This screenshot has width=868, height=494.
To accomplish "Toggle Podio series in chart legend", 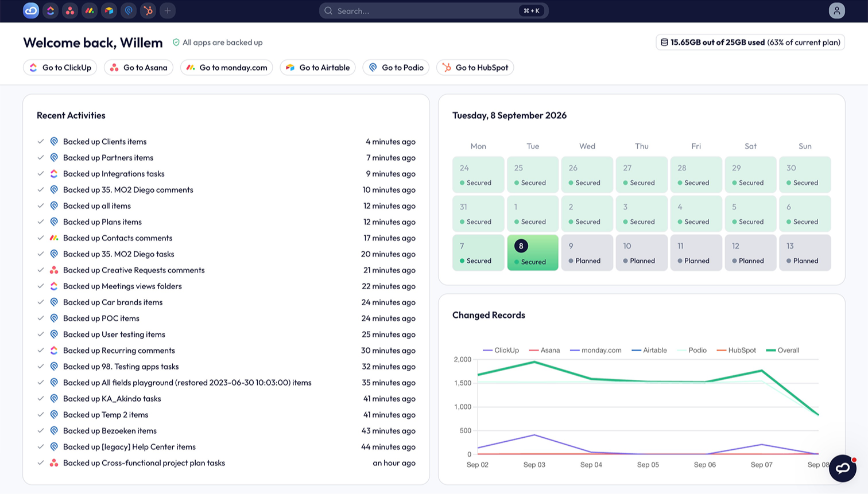I will point(692,350).
